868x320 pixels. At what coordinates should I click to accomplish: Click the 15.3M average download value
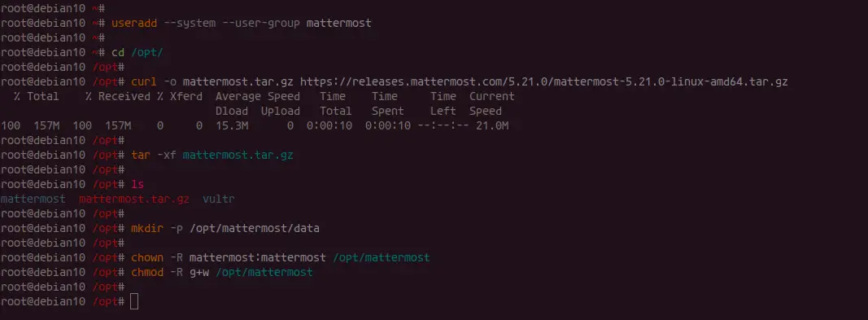pyautogui.click(x=232, y=125)
